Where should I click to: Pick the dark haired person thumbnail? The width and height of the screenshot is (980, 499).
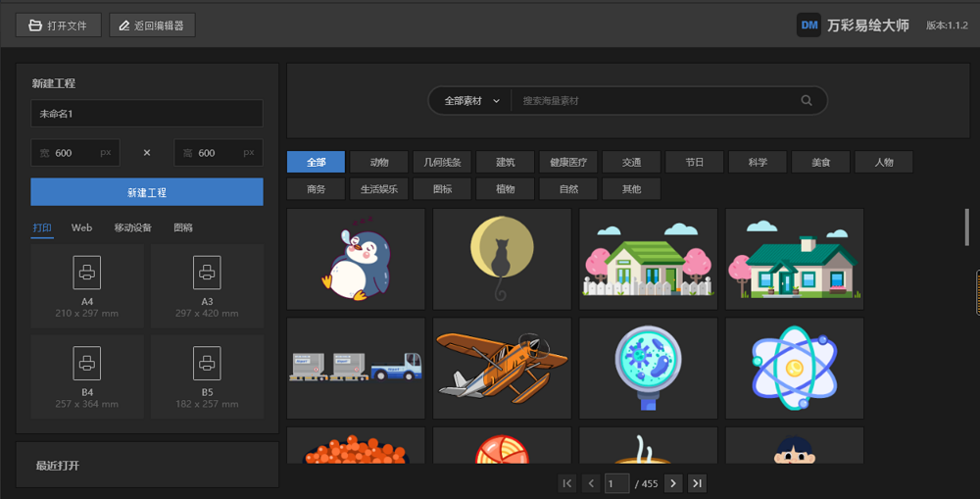coord(795,445)
